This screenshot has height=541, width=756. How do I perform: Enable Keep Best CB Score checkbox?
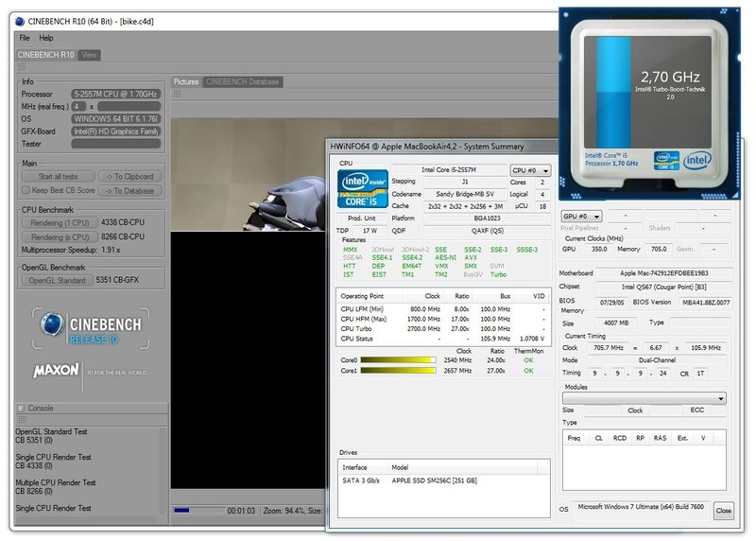(26, 190)
